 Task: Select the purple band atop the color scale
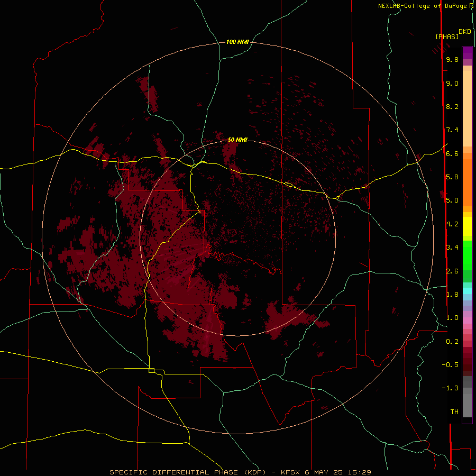[x=467, y=53]
